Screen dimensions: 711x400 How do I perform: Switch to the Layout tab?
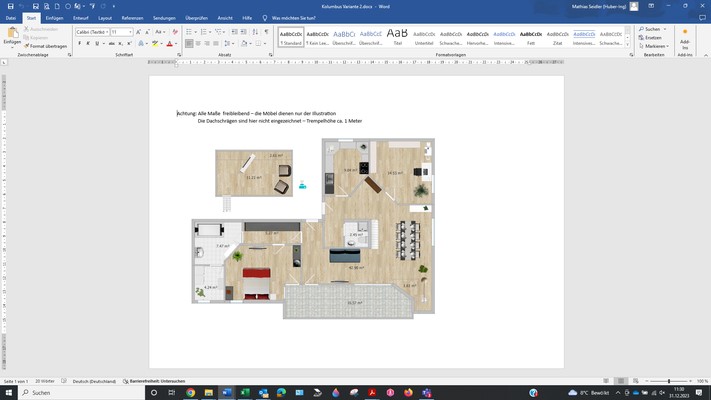pyautogui.click(x=105, y=18)
